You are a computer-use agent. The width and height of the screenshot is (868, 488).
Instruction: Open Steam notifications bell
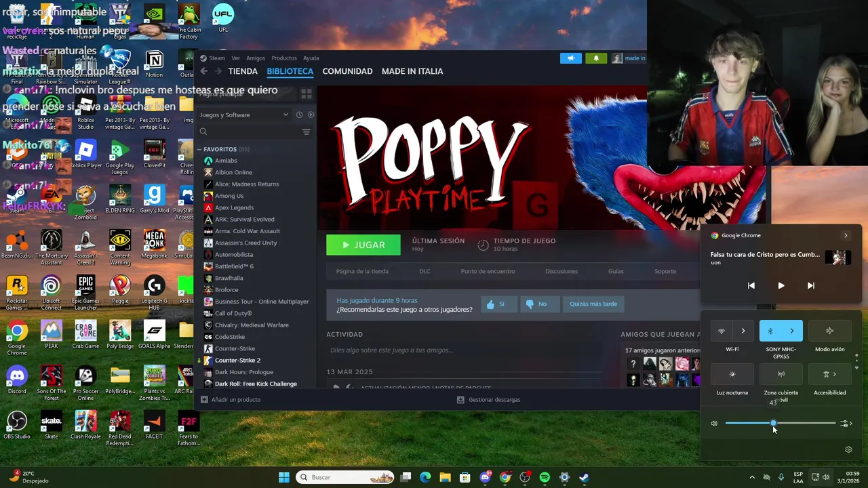pos(596,58)
